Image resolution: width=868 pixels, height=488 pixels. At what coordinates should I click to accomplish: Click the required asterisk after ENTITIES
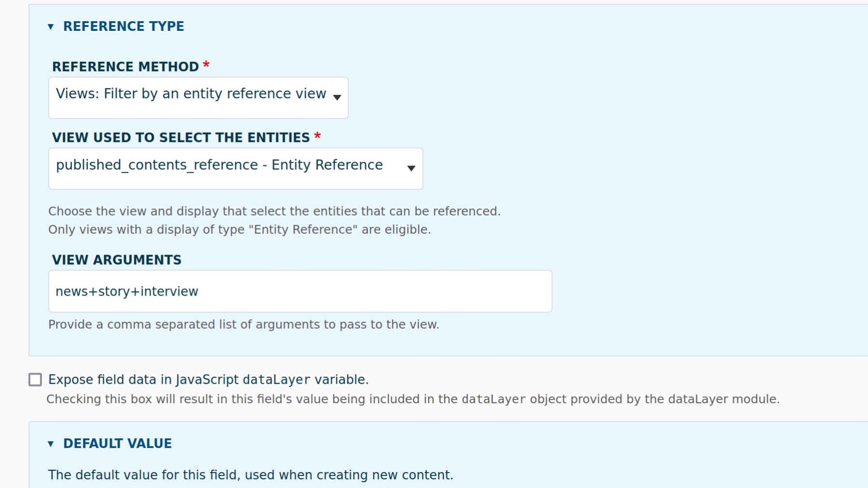click(x=317, y=136)
